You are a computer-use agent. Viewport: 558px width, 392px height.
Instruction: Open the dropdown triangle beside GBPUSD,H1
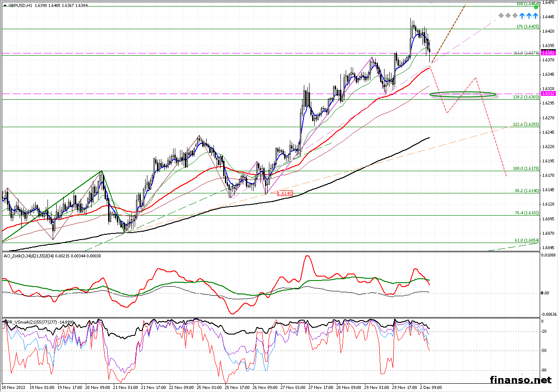pos(5,6)
